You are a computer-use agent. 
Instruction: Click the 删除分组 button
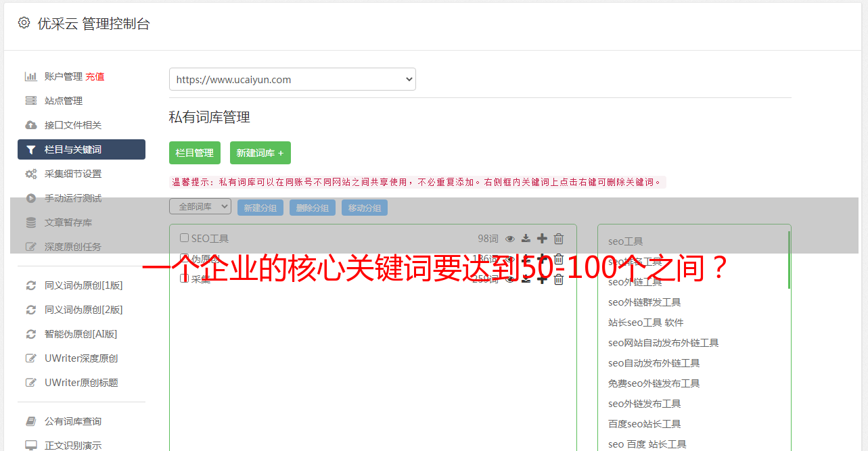313,208
